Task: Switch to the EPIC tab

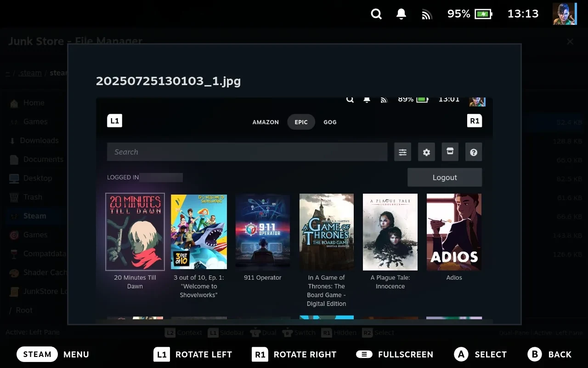Action: [301, 122]
